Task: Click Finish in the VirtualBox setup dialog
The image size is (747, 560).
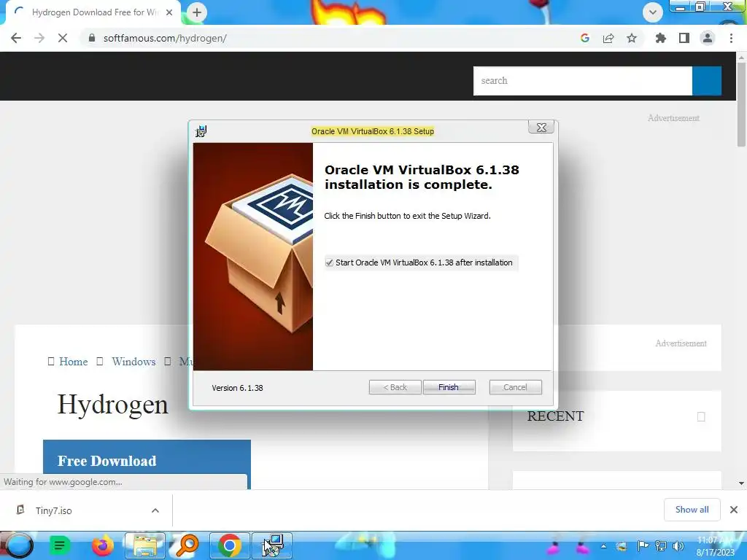Action: [449, 387]
